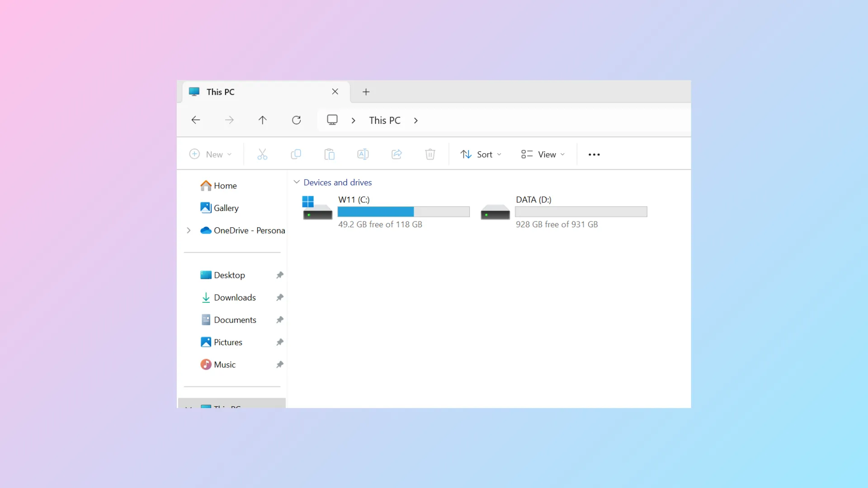Open the View options dropdown
The image size is (868, 488).
(x=542, y=154)
